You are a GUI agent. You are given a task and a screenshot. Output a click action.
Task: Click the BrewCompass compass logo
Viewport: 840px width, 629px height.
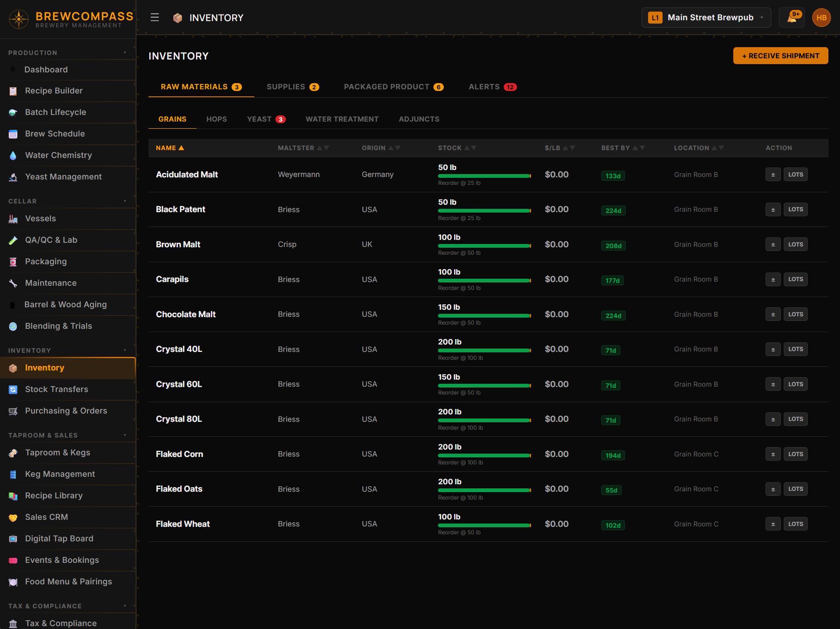pos(19,19)
